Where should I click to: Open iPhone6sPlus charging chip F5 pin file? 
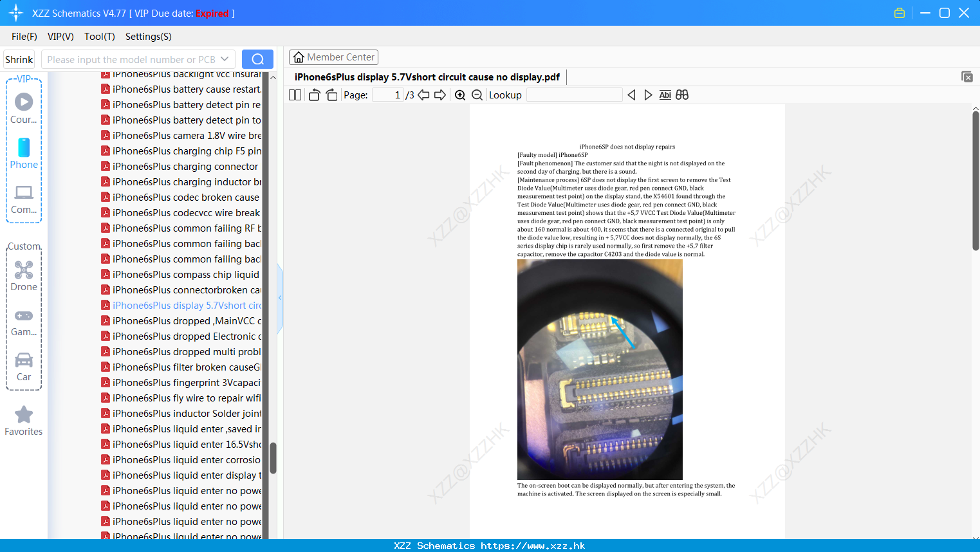(x=181, y=151)
